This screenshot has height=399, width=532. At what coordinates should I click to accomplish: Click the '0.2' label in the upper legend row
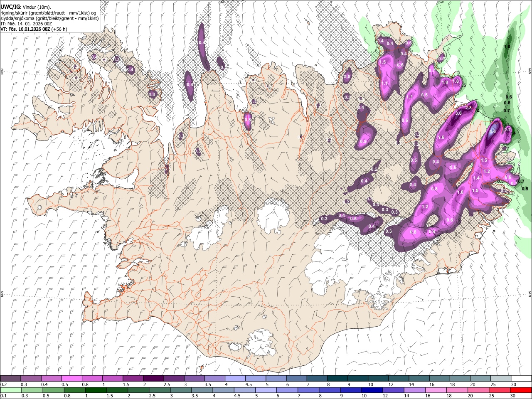point(4,384)
